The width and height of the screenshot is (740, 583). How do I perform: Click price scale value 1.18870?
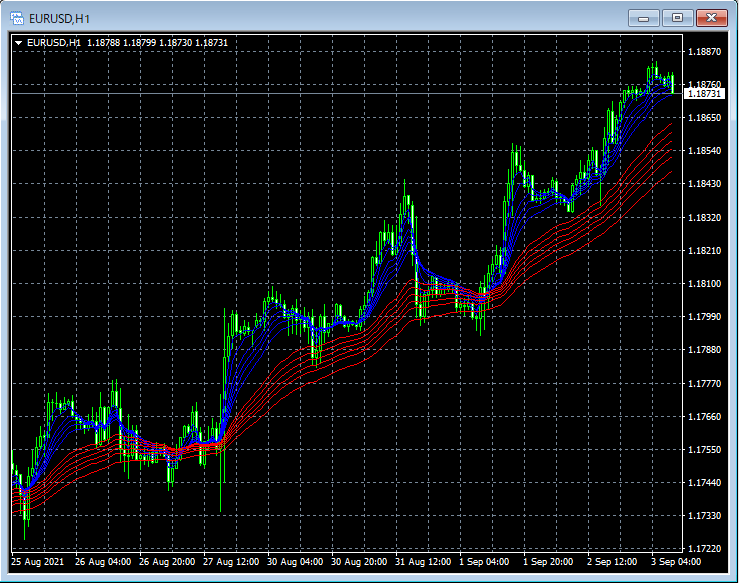[705, 51]
